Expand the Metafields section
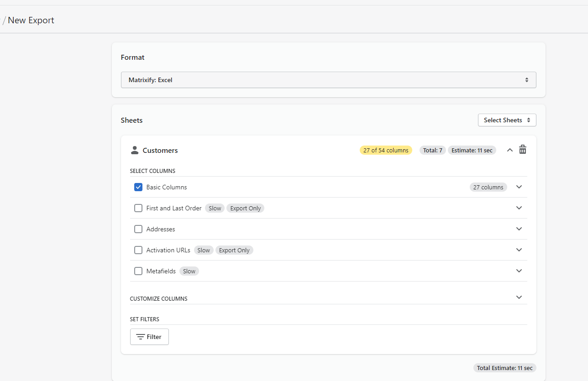 pos(519,271)
